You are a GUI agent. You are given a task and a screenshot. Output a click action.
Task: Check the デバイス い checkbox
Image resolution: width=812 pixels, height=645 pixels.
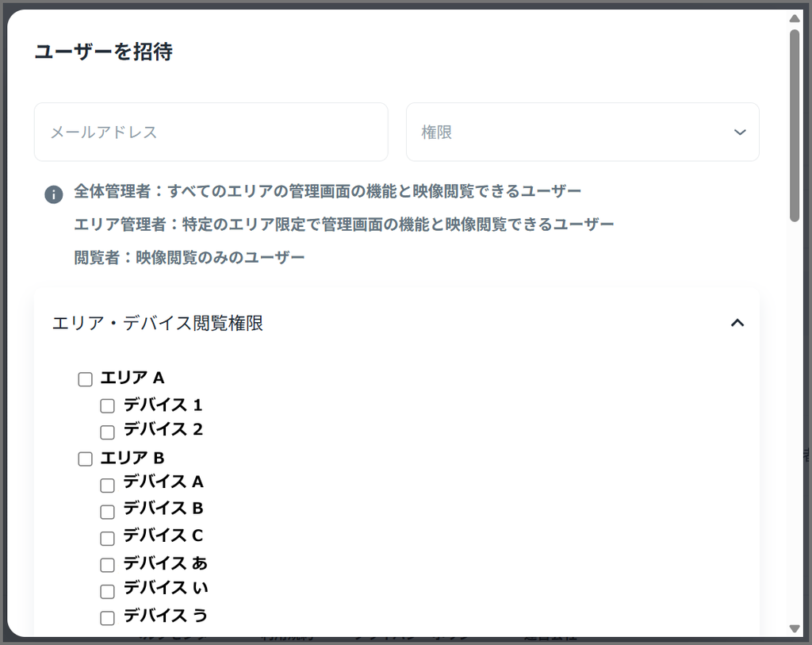pyautogui.click(x=107, y=591)
